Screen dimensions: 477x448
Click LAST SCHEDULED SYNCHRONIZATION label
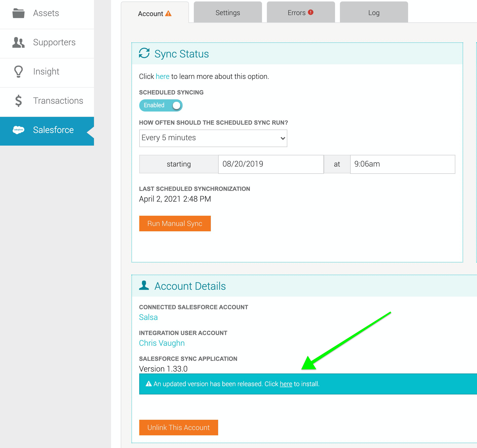[195, 189]
